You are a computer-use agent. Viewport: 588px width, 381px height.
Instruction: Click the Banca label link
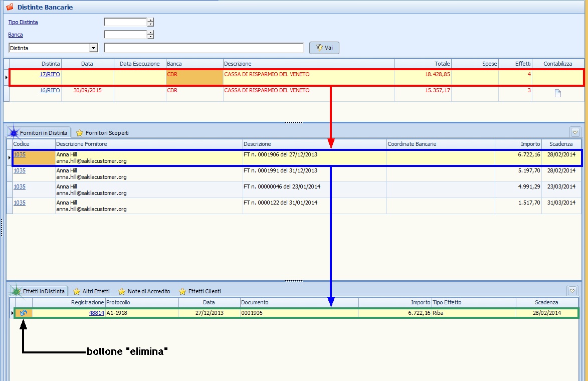click(x=16, y=35)
